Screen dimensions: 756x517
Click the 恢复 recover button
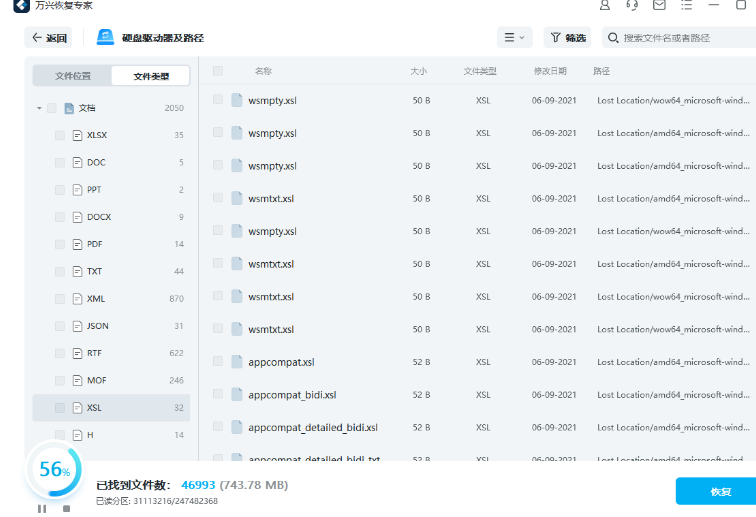719,491
